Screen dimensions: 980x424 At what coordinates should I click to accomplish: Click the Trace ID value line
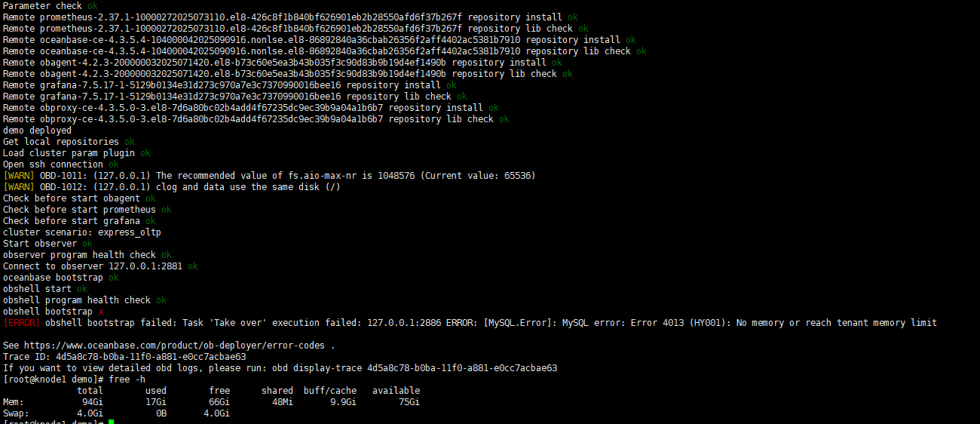(x=124, y=357)
